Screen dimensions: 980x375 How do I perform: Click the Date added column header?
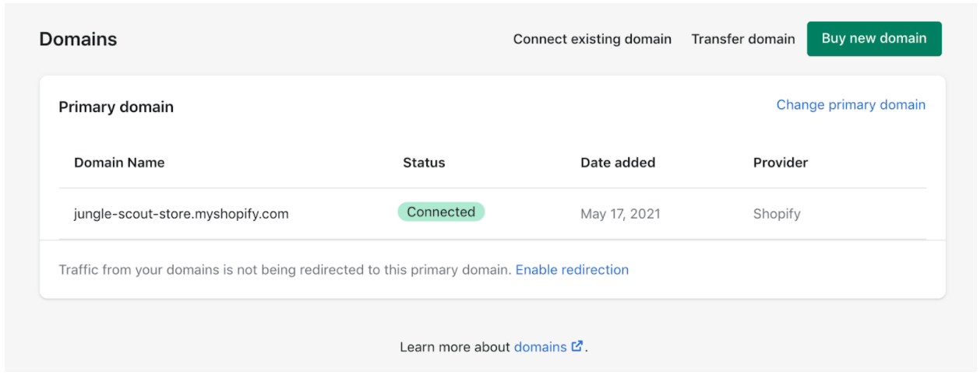pos(618,163)
